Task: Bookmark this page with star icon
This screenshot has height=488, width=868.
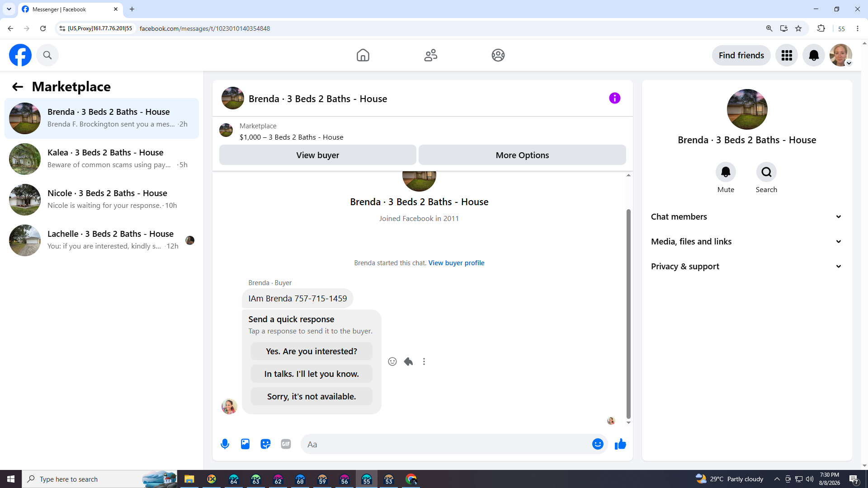Action: click(798, 28)
